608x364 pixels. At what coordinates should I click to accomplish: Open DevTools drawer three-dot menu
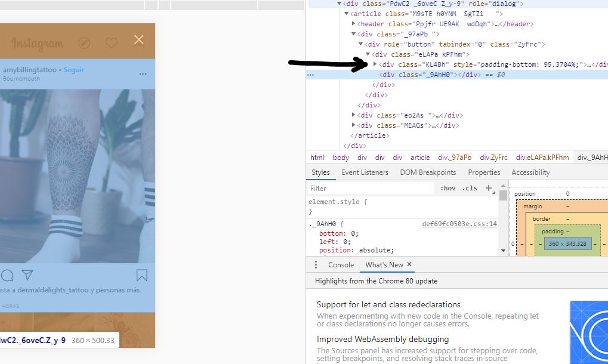coord(316,265)
